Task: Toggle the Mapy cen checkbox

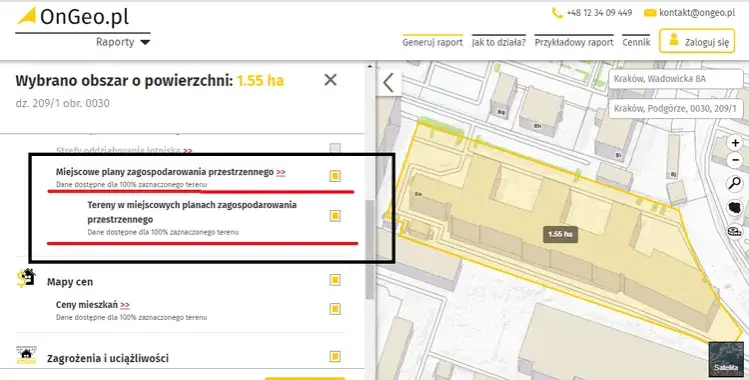Action: [335, 280]
